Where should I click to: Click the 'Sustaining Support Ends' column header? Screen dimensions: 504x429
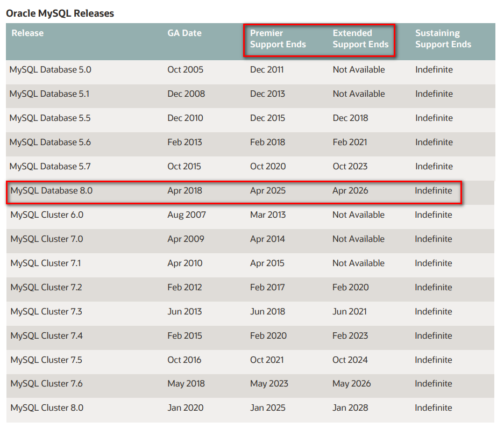pyautogui.click(x=443, y=39)
